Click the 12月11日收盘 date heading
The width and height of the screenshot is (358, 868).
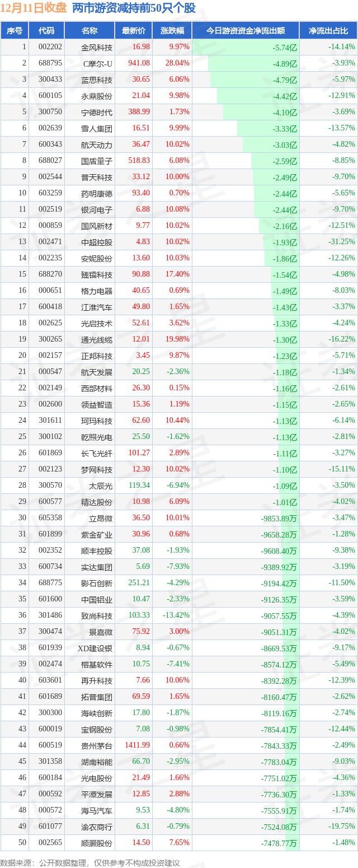tap(34, 8)
